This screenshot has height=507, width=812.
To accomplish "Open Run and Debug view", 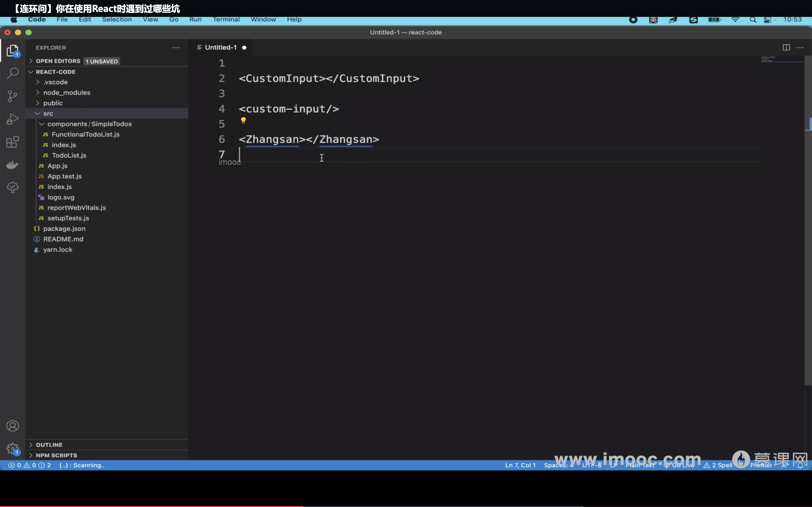I will 13,119.
